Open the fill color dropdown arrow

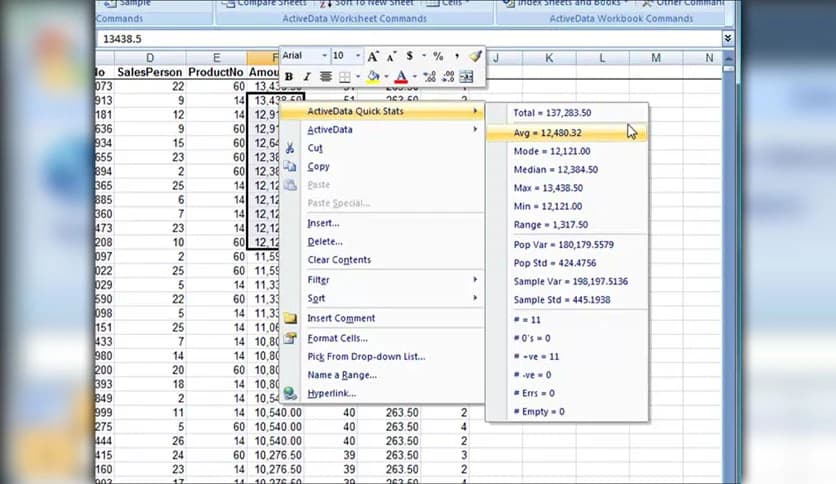(x=387, y=77)
